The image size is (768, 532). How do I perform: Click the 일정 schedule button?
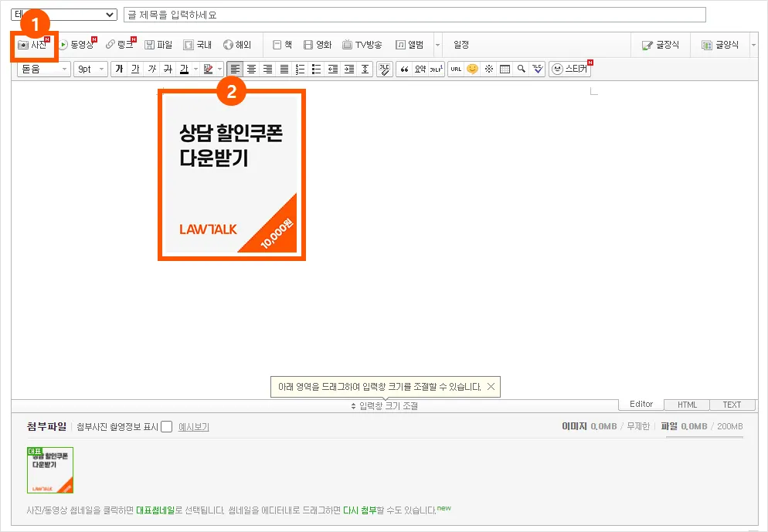point(461,45)
